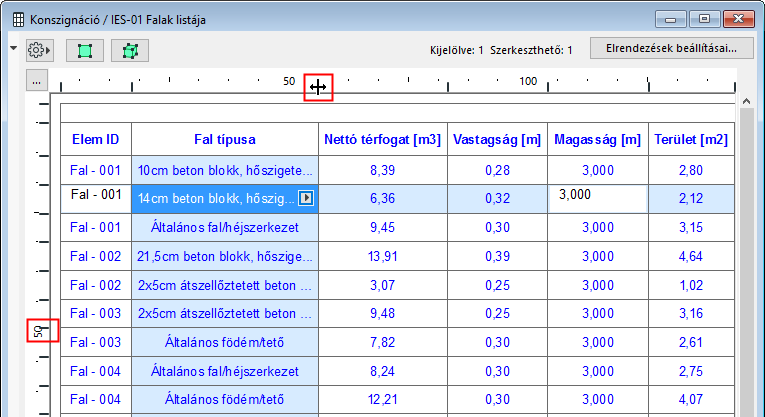Select the header Magasság [m]
This screenshot has height=417, width=765.
[598, 139]
